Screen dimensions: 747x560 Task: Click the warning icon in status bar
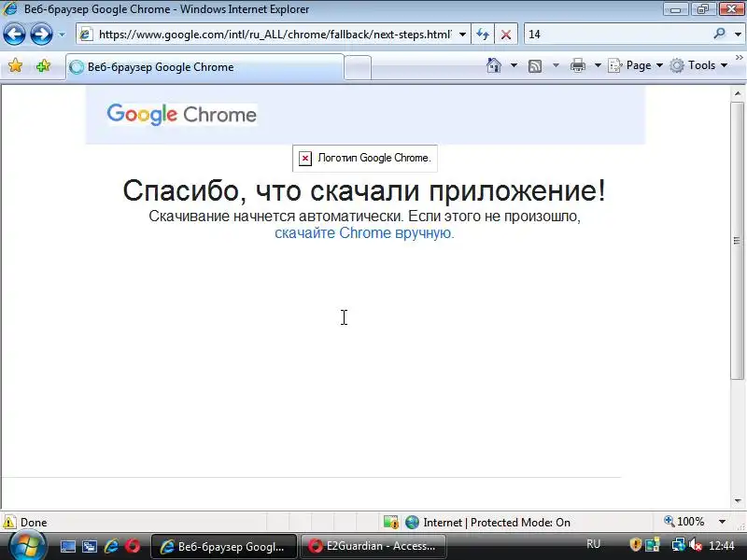(x=9, y=522)
